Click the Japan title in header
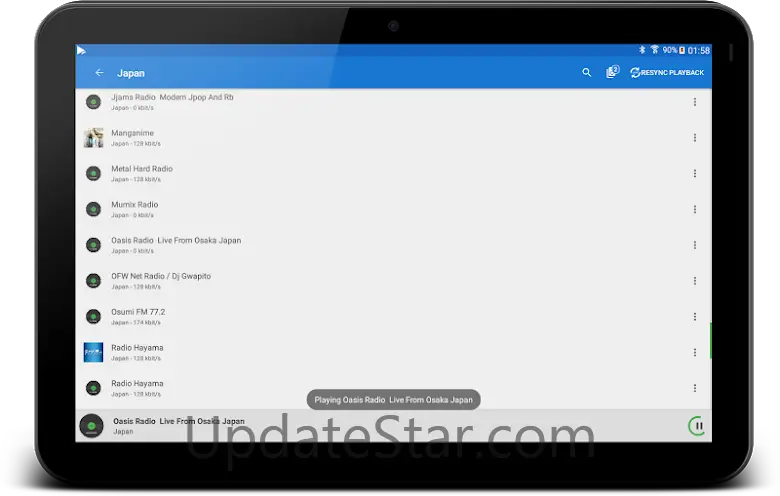Image resolution: width=780 pixels, height=496 pixels. coord(131,73)
